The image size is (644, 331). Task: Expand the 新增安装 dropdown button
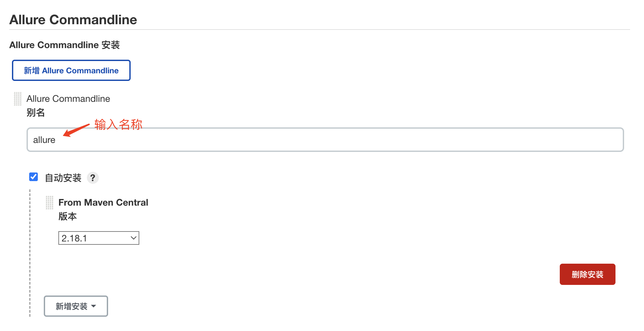point(76,306)
